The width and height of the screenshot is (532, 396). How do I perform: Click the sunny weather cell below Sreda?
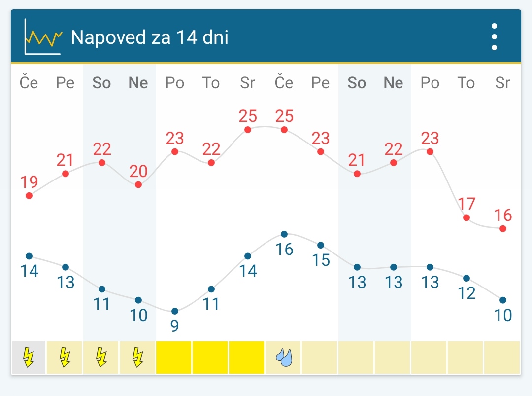point(246,358)
